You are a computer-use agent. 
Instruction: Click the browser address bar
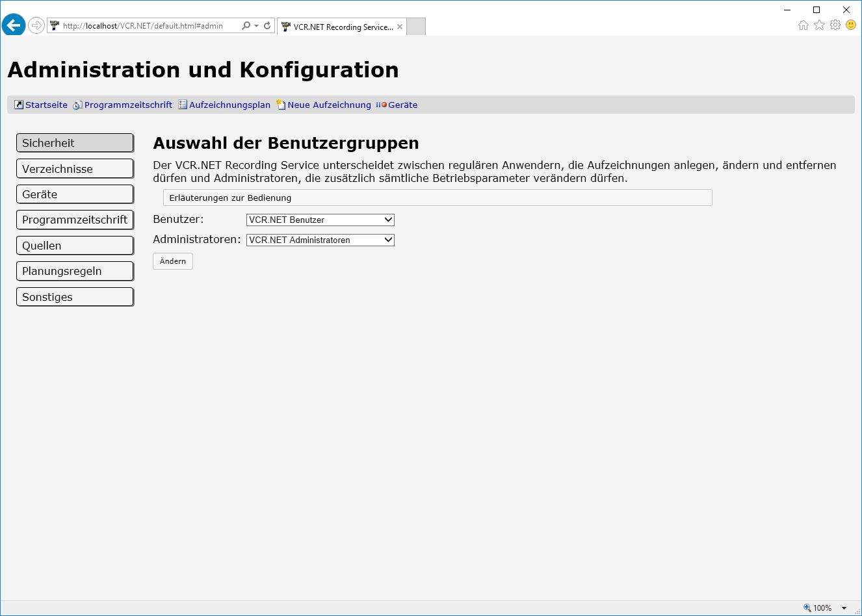(x=150, y=26)
